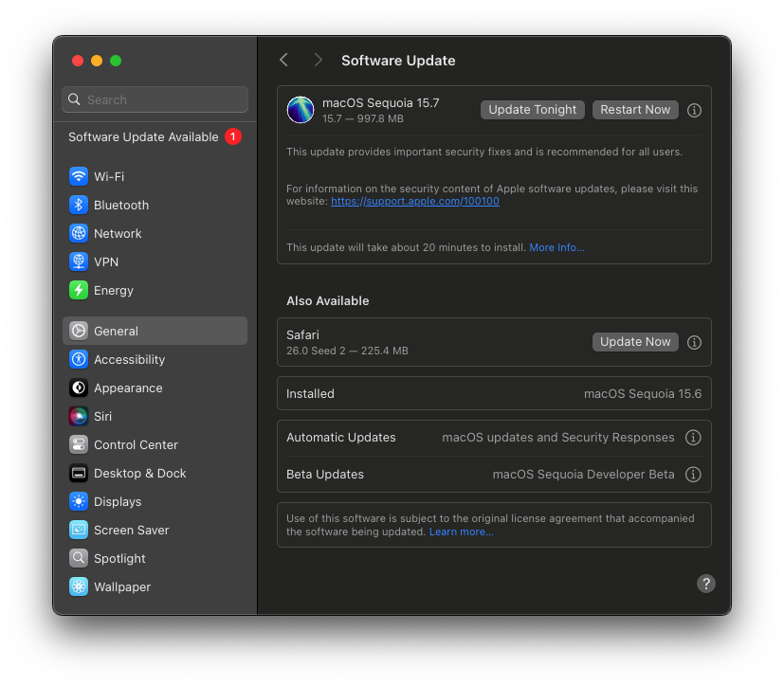
Task: Click the Restart Now button
Action: [635, 110]
